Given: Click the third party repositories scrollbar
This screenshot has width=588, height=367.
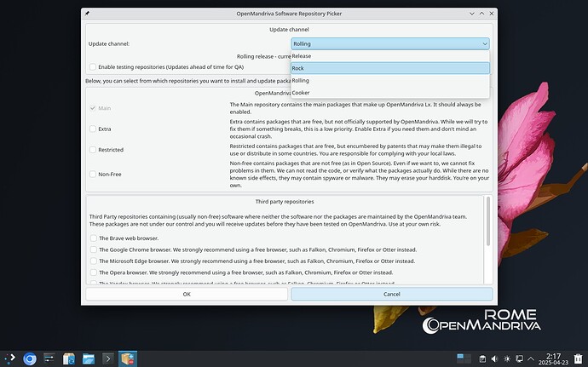Looking at the screenshot, I should [x=488, y=221].
